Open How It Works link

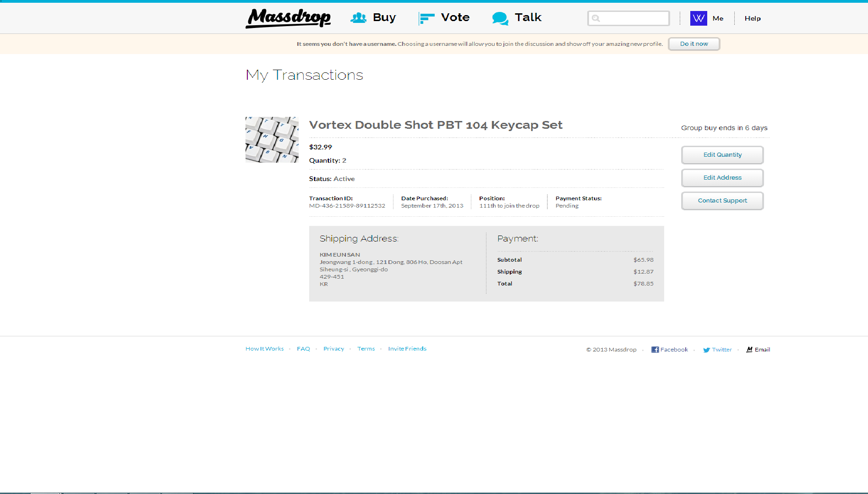[265, 349]
